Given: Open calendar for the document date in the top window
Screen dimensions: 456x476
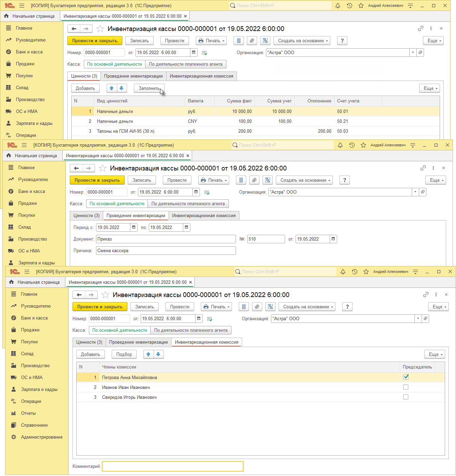Looking at the screenshot, I should [x=193, y=52].
